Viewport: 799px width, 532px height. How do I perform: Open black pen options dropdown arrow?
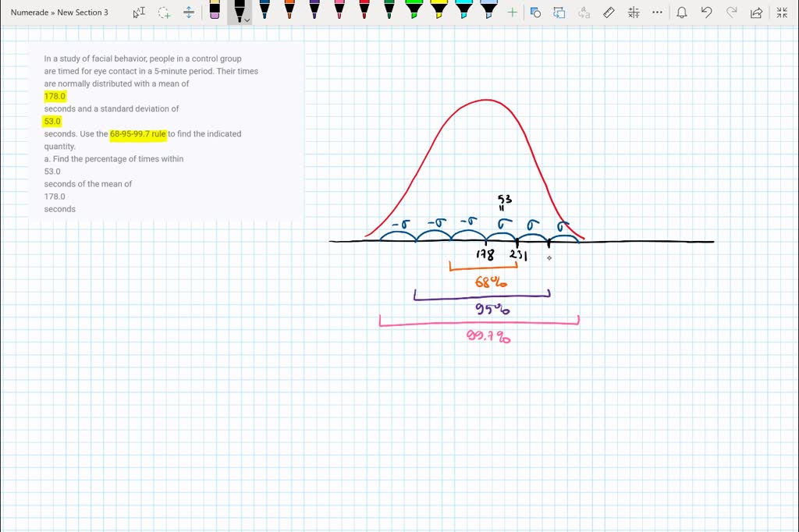[x=247, y=20]
